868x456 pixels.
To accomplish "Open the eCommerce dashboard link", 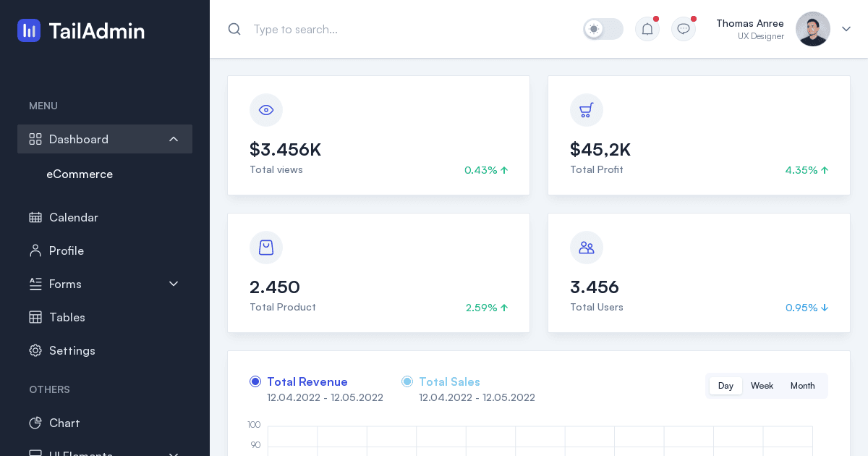I will tap(80, 174).
